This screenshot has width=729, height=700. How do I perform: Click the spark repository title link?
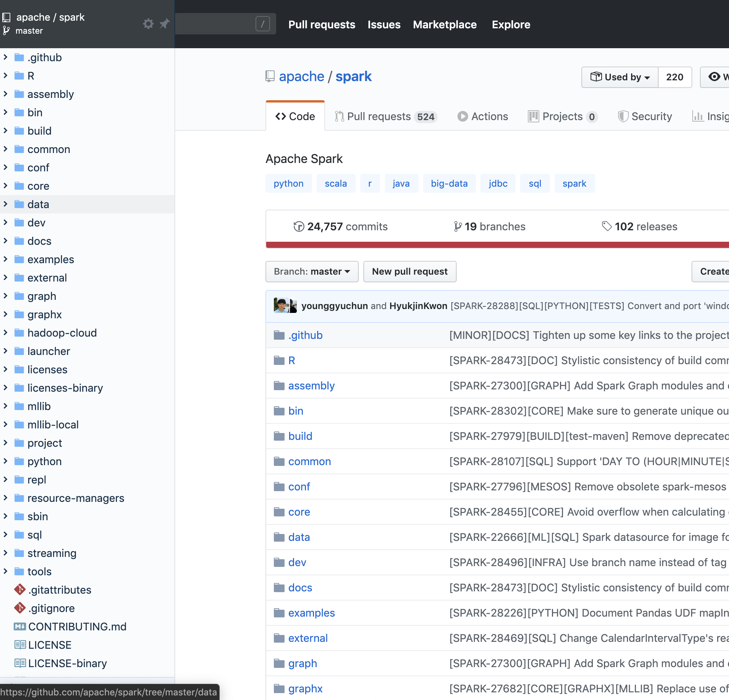coord(353,77)
